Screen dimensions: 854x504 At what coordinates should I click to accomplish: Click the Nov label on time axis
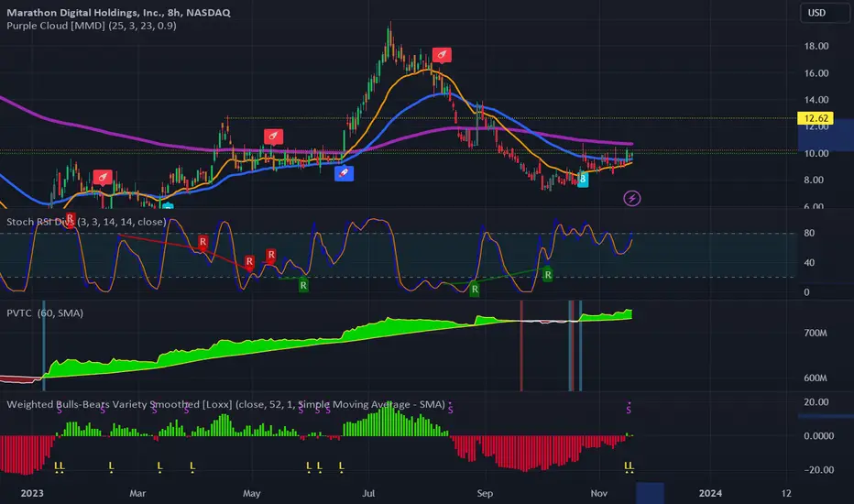pos(599,493)
